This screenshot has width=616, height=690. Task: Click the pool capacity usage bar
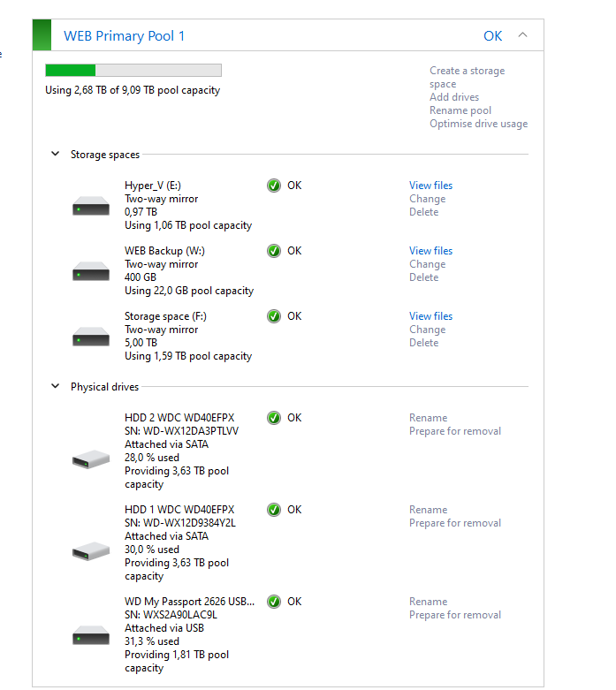(133, 71)
